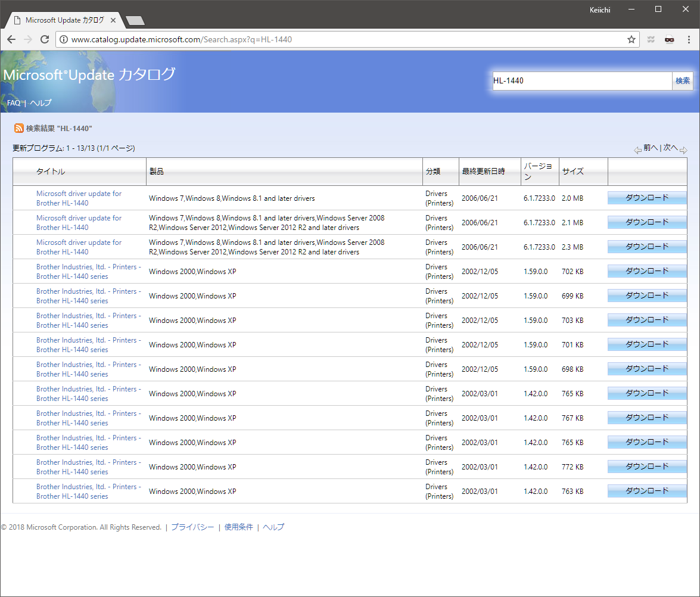
Task: Click the 検索結果 "HL-1440" heading text
Action: [59, 129]
